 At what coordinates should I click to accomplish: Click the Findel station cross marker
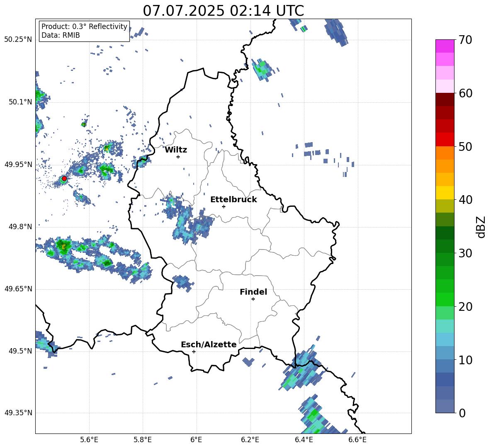[x=253, y=299]
